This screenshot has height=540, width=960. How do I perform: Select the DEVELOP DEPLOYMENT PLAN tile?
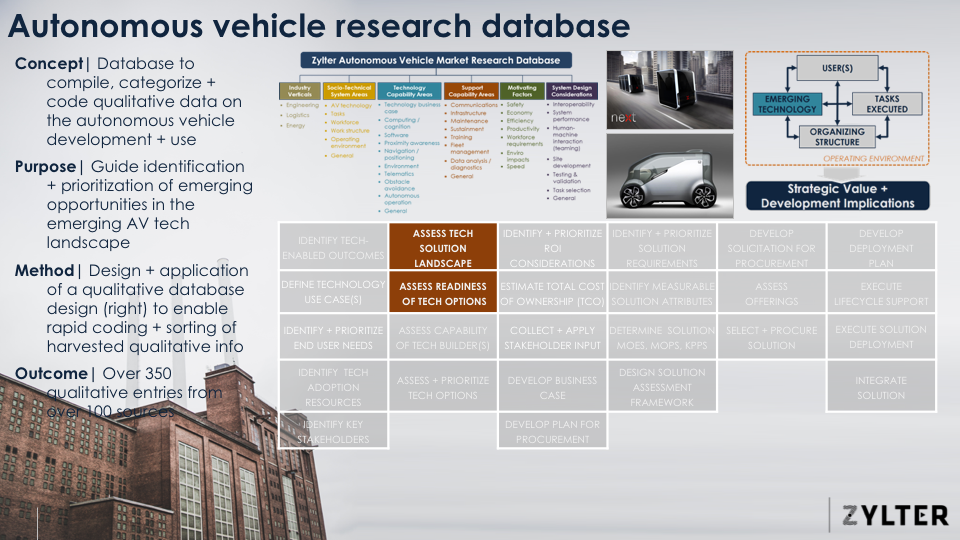[x=881, y=246]
